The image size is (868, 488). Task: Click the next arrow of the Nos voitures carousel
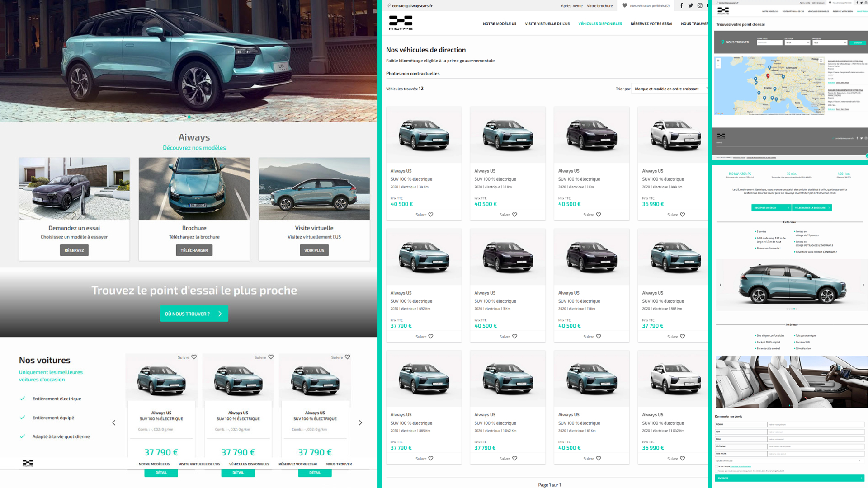(x=360, y=423)
